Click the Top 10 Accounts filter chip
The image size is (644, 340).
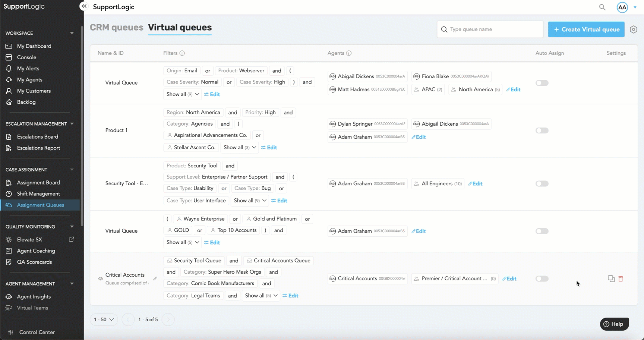233,230
